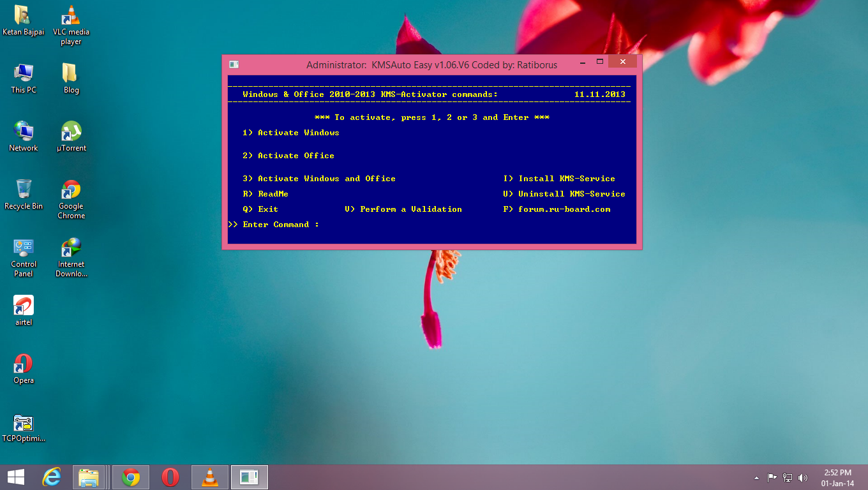Image resolution: width=868 pixels, height=490 pixels.
Task: Open the µTorrent desktop shortcut
Action: click(x=70, y=131)
